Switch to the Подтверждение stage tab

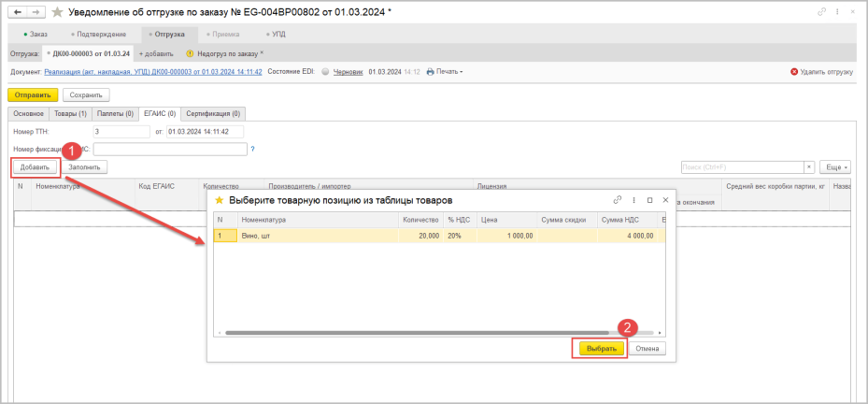(98, 35)
